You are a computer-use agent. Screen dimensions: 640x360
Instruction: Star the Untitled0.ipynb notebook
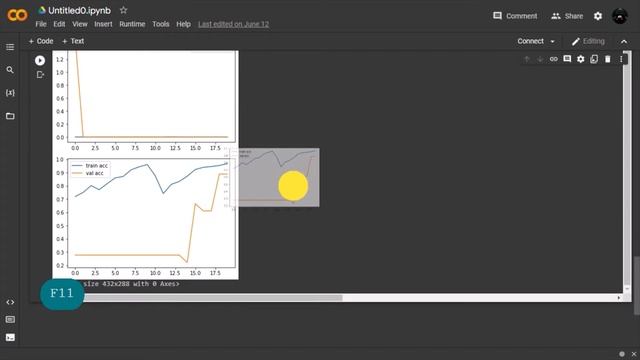click(x=123, y=10)
